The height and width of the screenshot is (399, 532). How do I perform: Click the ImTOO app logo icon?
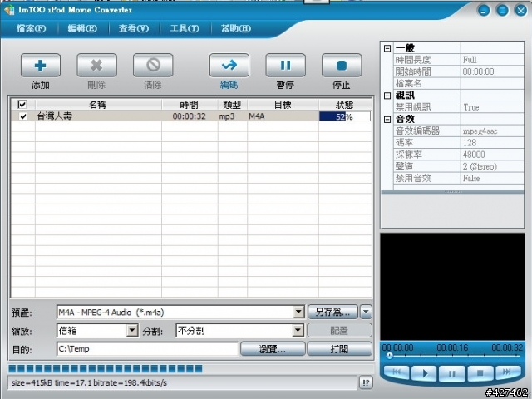click(9, 10)
